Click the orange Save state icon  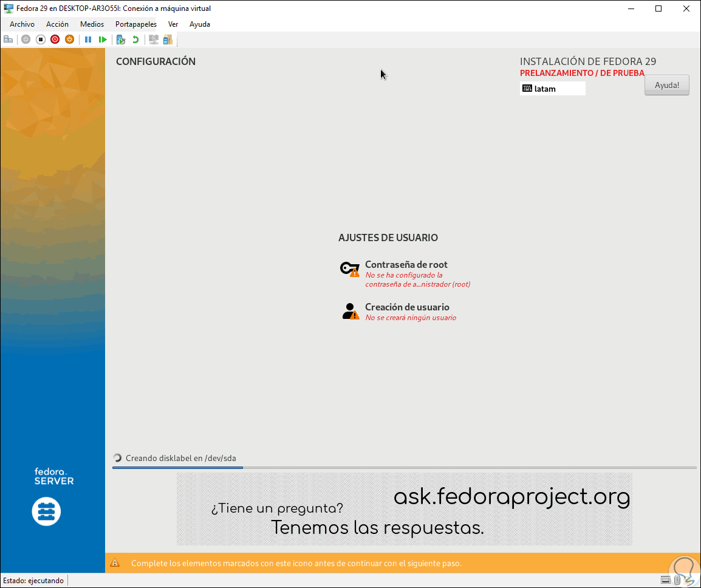pyautogui.click(x=69, y=39)
